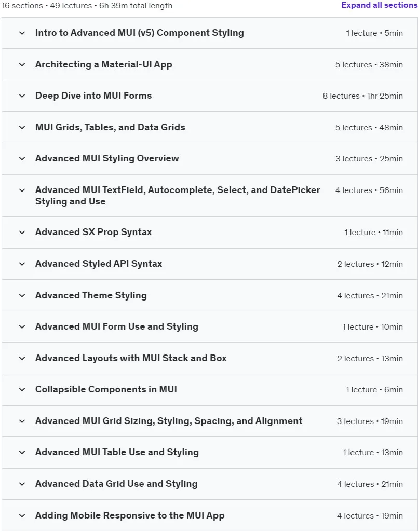Viewport: 418px width, 532px height.
Task: Open Deep Dive into MUI Forms chevron
Action: click(x=22, y=96)
